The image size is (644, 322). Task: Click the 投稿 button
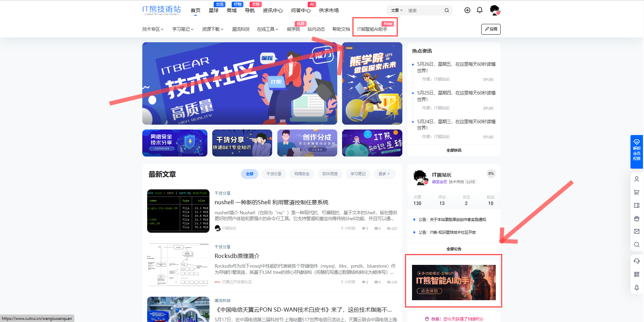491,29
